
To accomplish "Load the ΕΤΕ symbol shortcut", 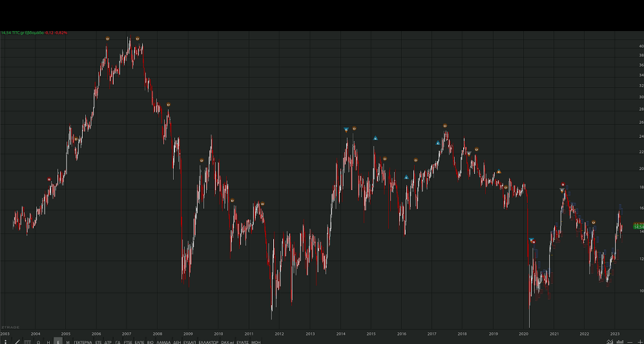I will tap(98, 342).
